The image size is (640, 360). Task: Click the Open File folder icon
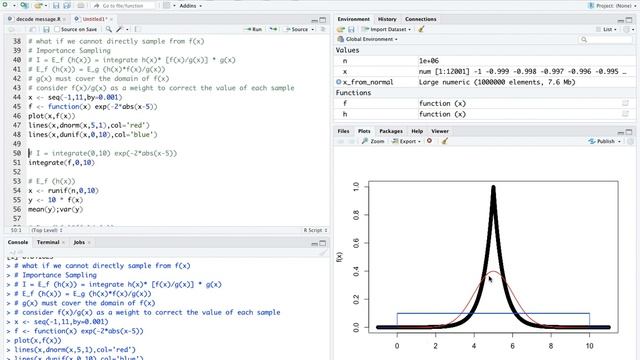[38, 6]
